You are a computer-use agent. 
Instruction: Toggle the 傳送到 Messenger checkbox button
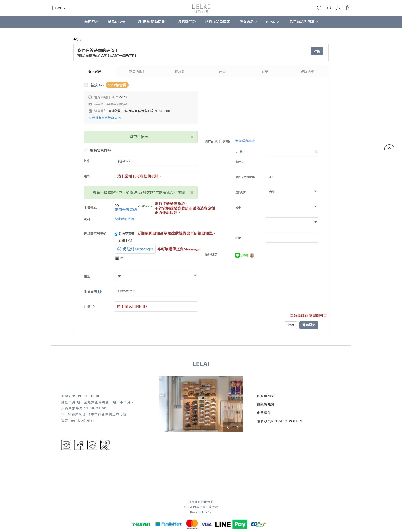pos(135,249)
